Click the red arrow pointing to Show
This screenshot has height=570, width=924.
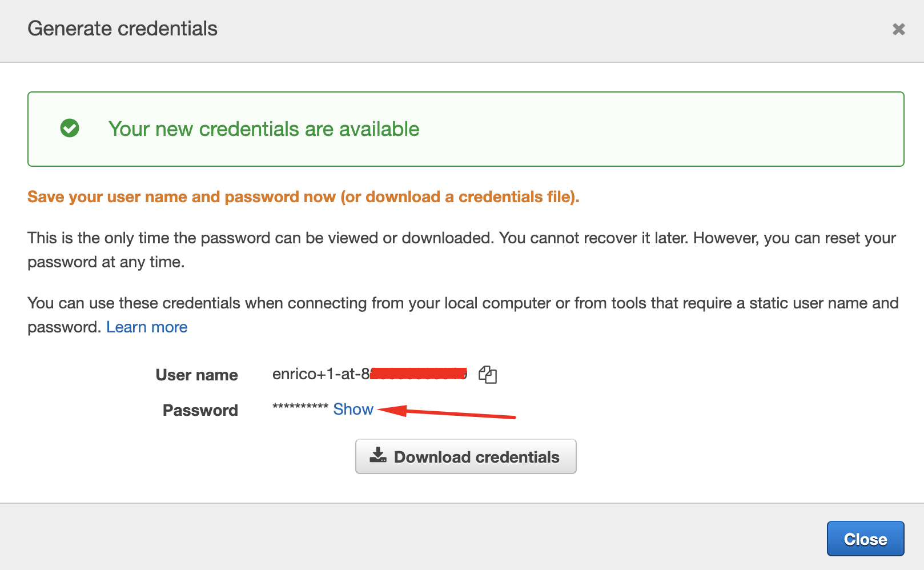coord(447,411)
